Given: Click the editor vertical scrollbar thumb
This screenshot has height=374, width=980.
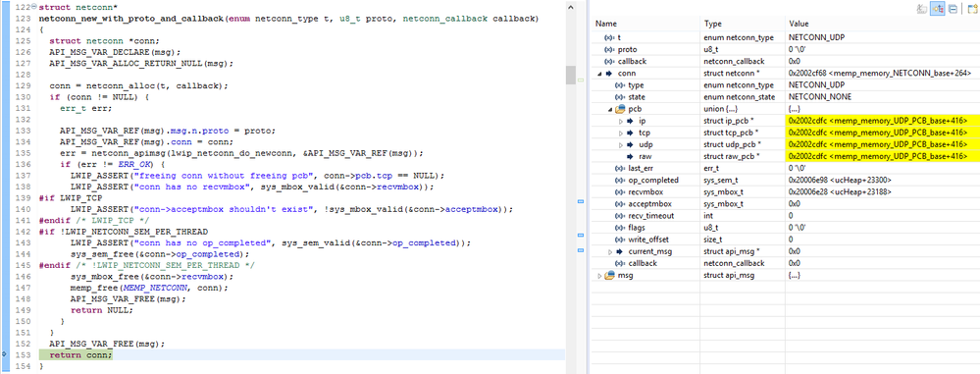Looking at the screenshot, I should (571, 75).
